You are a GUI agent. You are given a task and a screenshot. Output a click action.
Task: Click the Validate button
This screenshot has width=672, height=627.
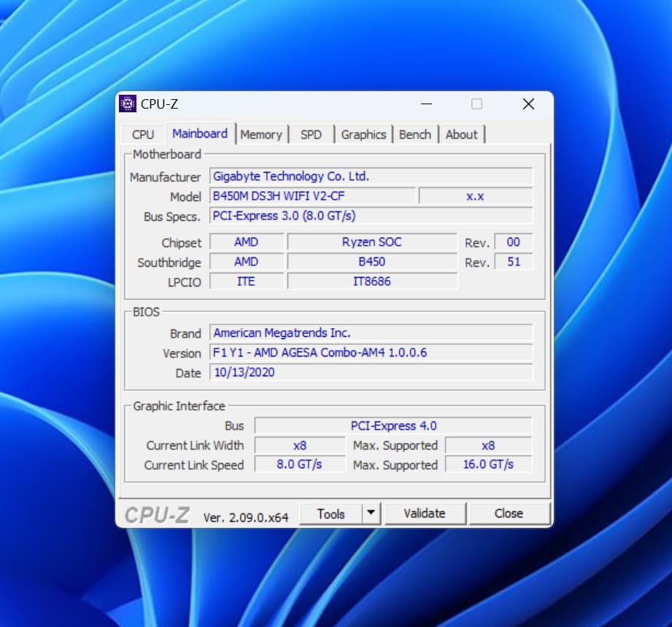click(x=425, y=513)
